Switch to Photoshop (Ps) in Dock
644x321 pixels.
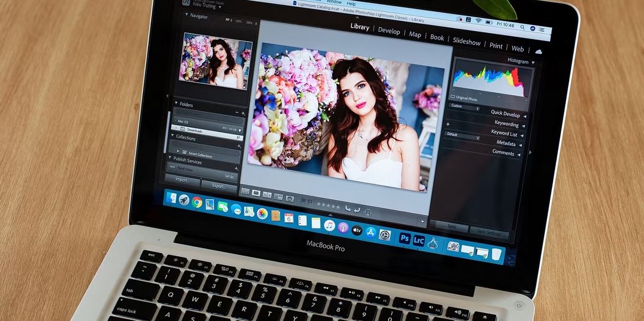tap(405, 238)
